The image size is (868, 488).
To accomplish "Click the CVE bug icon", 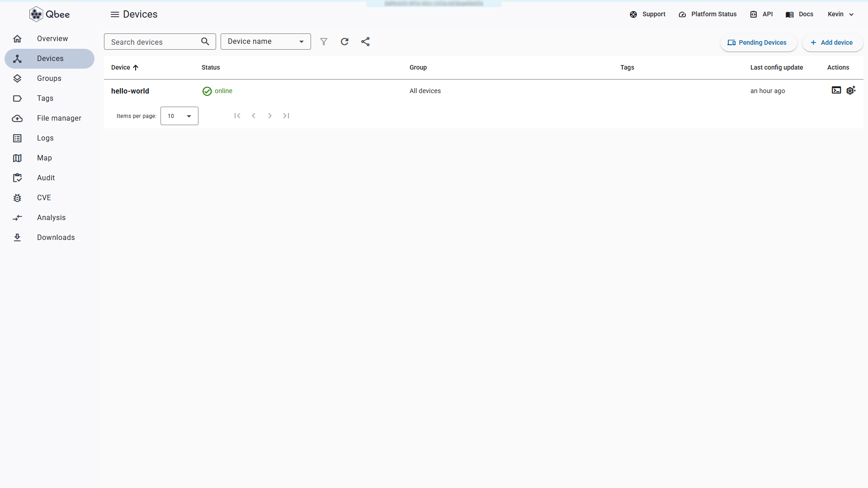I will point(17,198).
